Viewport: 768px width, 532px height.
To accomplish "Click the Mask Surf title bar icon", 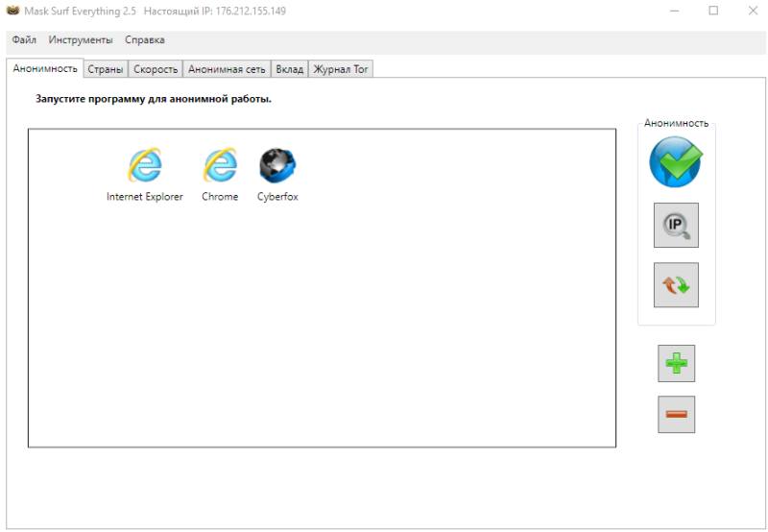I will 12,12.
